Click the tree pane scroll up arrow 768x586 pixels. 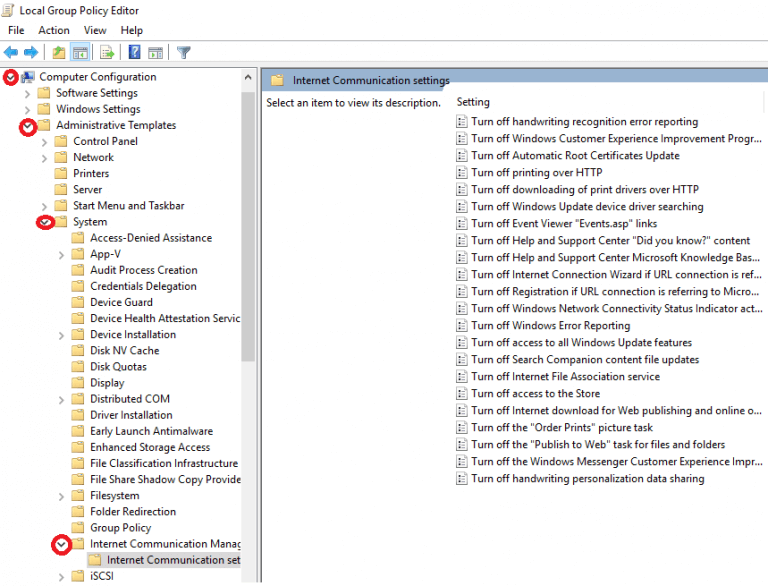click(248, 77)
